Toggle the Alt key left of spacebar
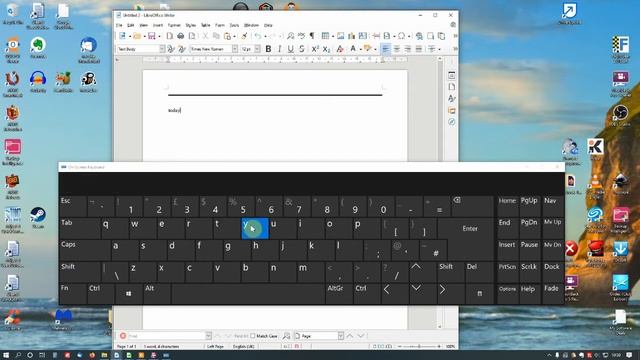 [157, 294]
